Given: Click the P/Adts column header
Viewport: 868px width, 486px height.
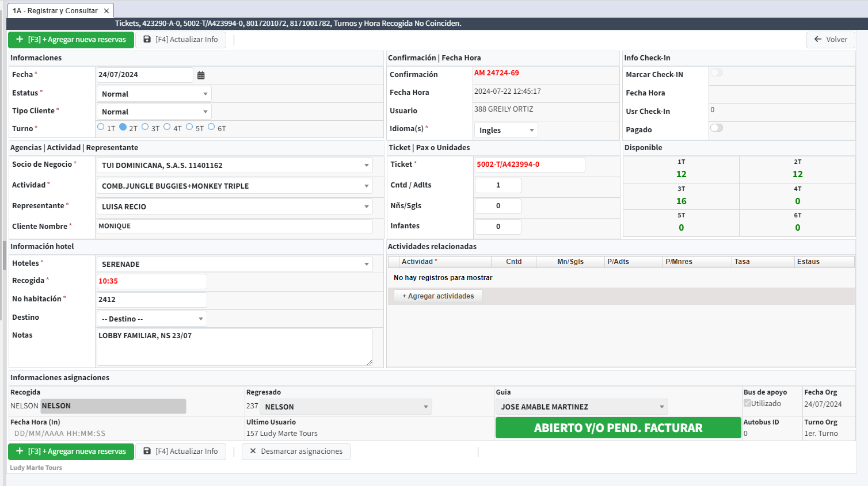Looking at the screenshot, I should click(x=634, y=262).
